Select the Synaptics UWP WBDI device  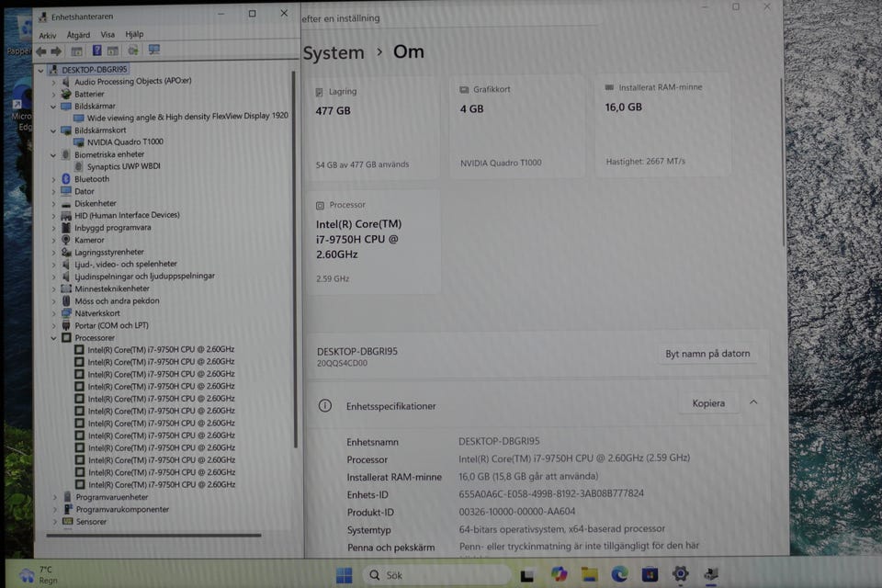click(126, 167)
